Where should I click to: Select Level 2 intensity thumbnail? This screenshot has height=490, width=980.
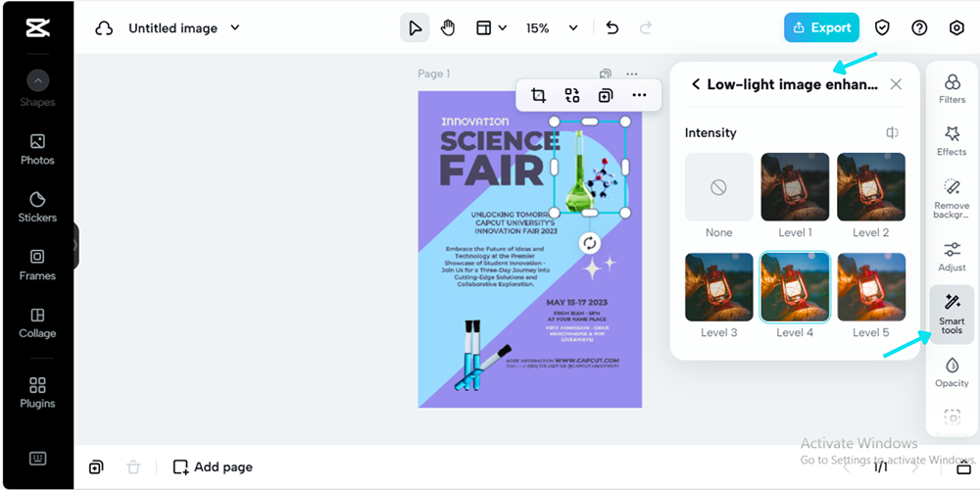coord(871,187)
